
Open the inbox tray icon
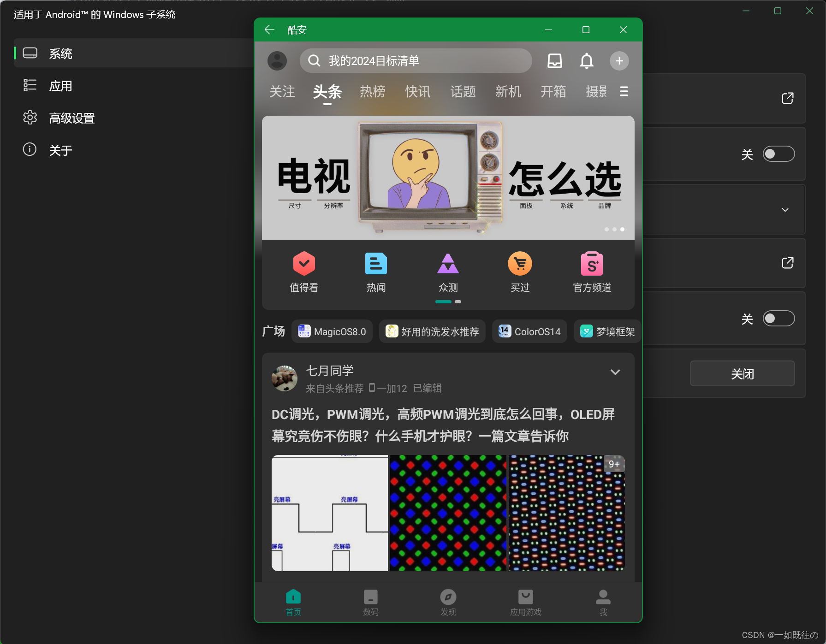tap(555, 61)
